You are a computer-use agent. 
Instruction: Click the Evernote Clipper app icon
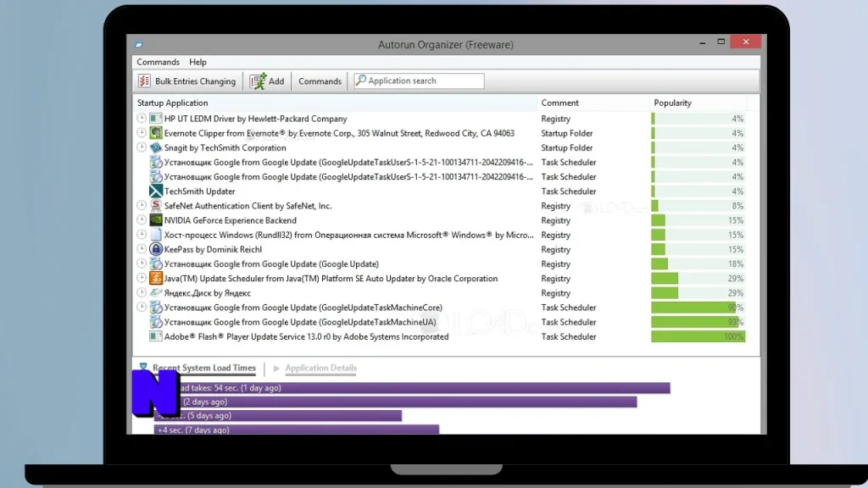pyautogui.click(x=156, y=133)
